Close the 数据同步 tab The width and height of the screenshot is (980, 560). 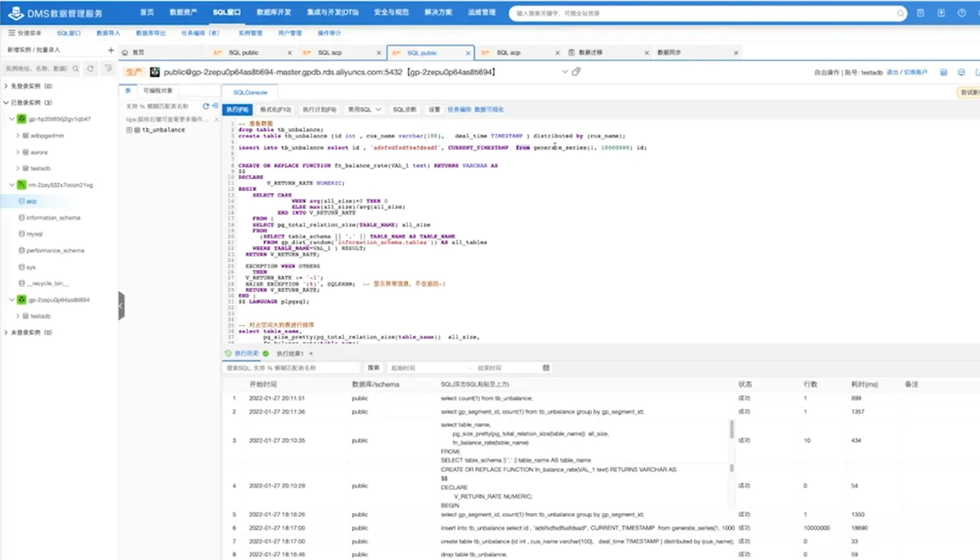[736, 53]
